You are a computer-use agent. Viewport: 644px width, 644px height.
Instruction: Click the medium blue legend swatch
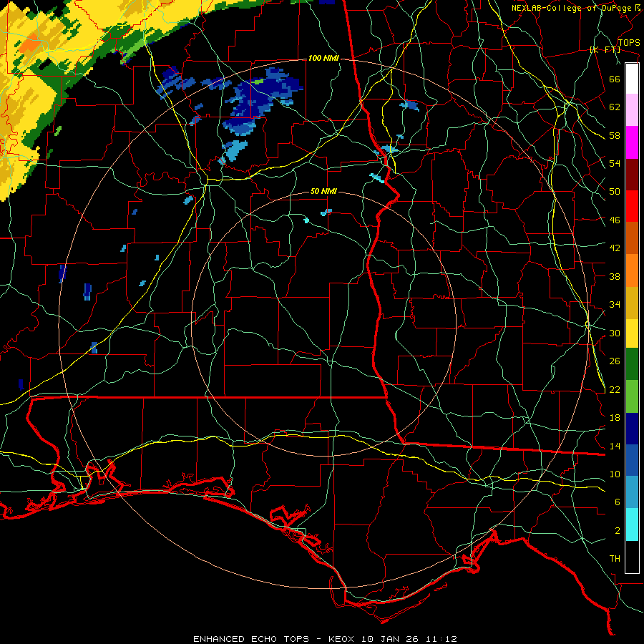pos(632,461)
